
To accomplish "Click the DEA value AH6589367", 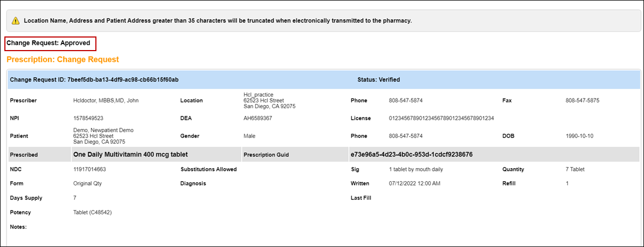I will click(x=258, y=118).
